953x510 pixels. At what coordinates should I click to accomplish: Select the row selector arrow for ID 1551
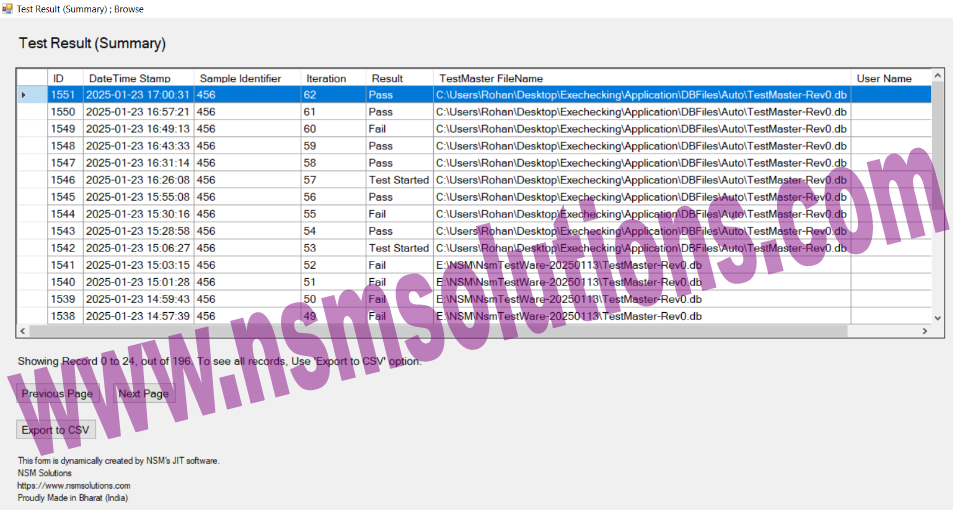(x=24, y=95)
